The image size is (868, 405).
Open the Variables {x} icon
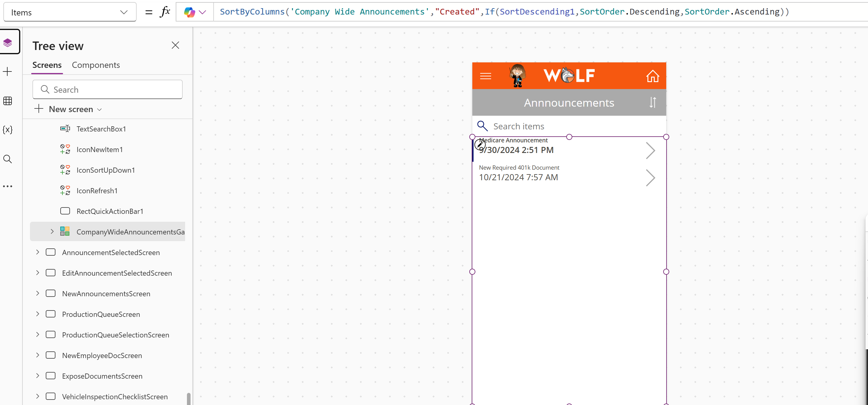click(7, 130)
